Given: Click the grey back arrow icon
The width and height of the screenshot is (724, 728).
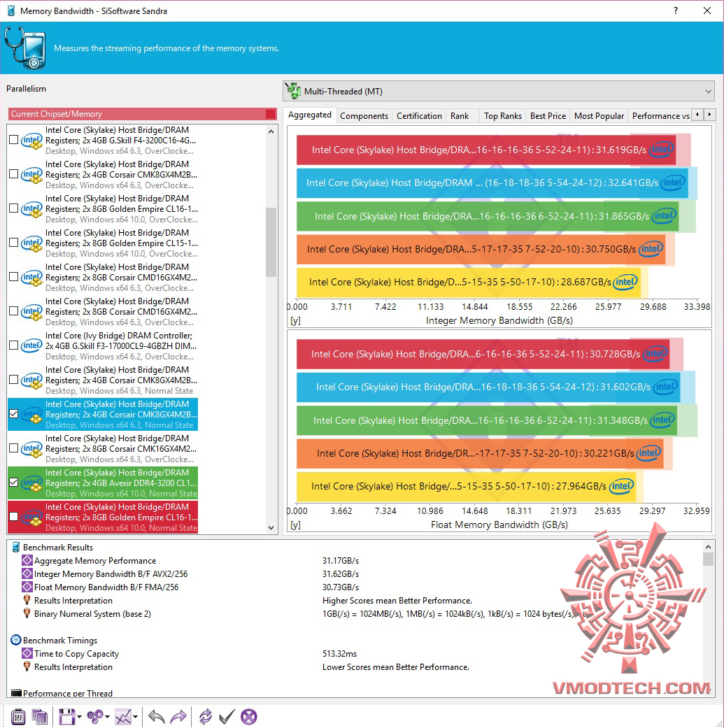Looking at the screenshot, I should (x=157, y=716).
